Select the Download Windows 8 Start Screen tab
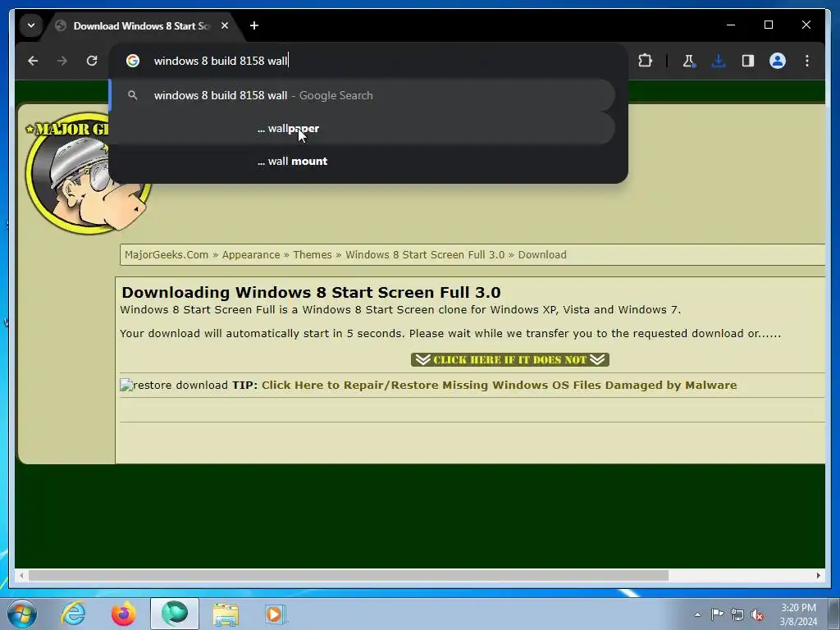840x630 pixels. (142, 25)
